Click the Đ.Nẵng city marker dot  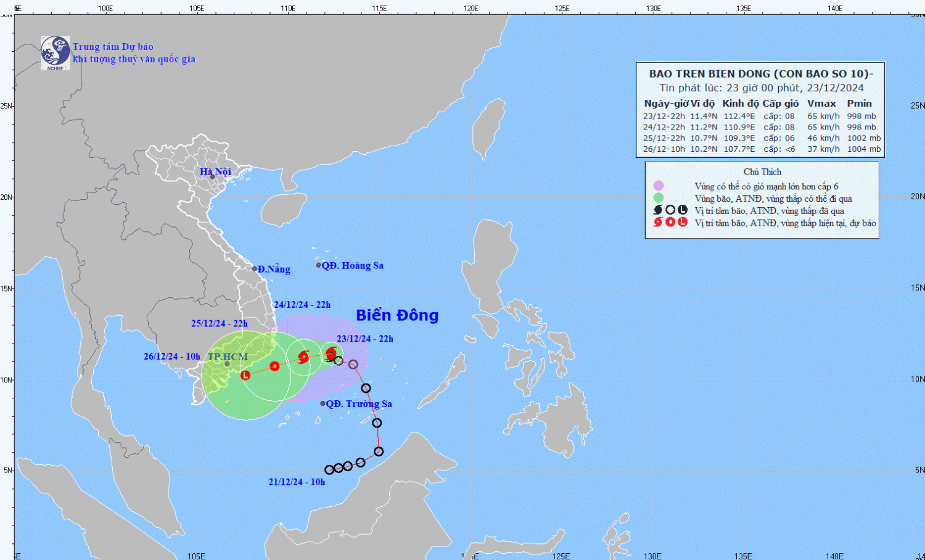(255, 269)
